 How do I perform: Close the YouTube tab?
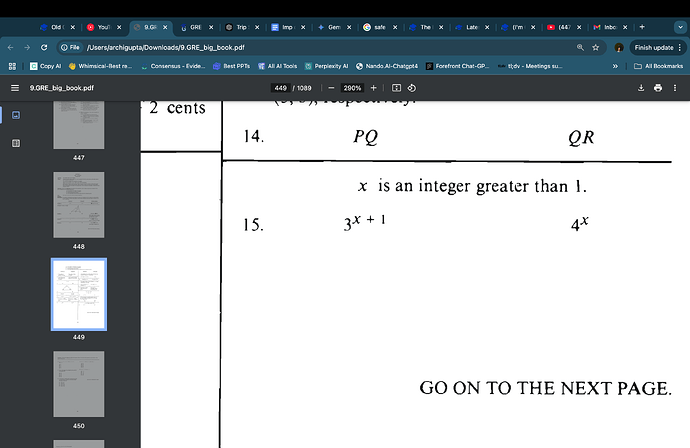tap(119, 27)
